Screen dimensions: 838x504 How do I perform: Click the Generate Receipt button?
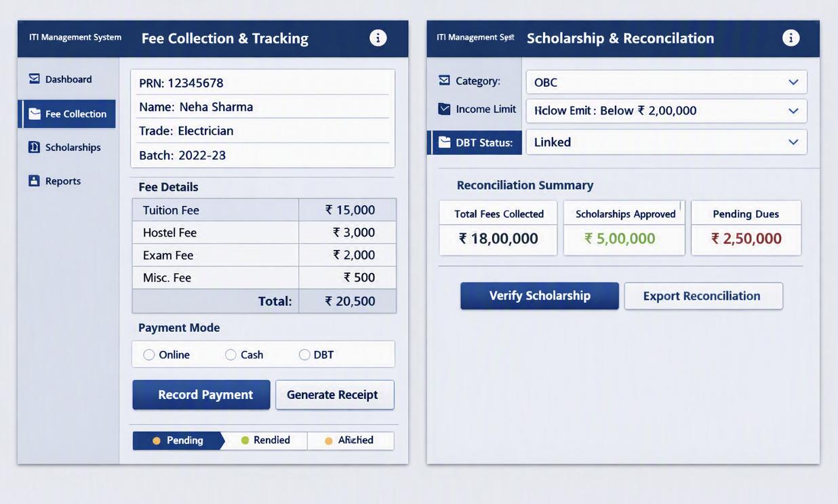335,395
